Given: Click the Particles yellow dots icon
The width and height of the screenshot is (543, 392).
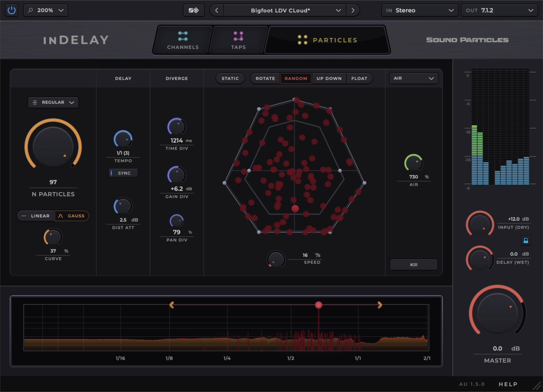Looking at the screenshot, I should tap(303, 40).
